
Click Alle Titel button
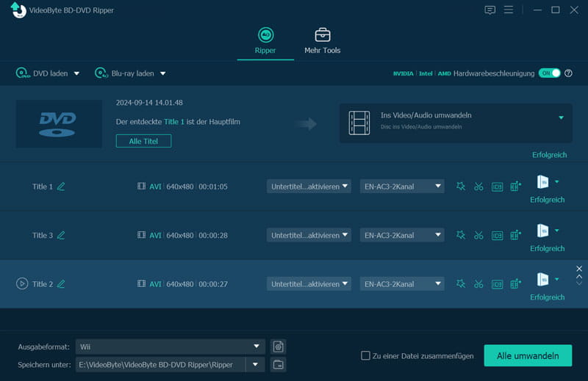(143, 141)
